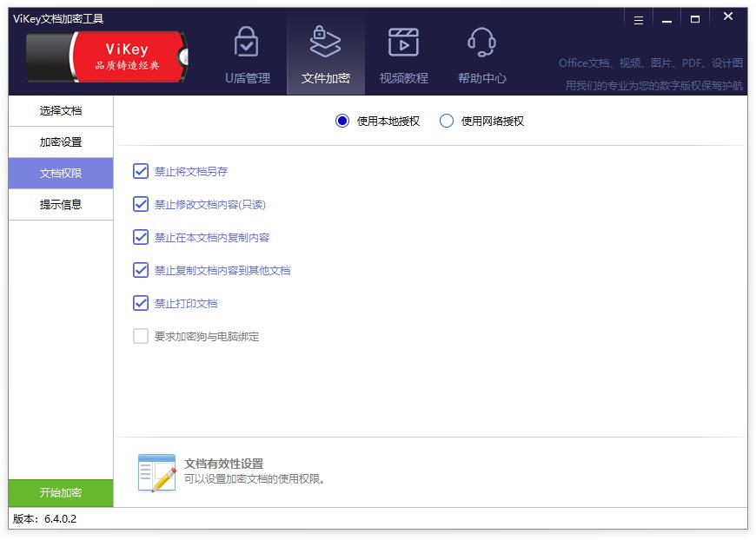Minimize the ViKey window
The image size is (756, 540).
coord(666,20)
